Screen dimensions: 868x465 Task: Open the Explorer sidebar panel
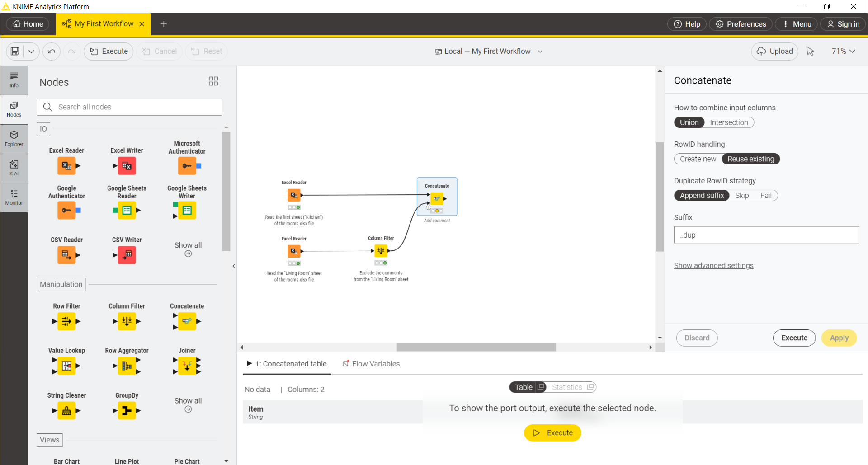point(14,138)
